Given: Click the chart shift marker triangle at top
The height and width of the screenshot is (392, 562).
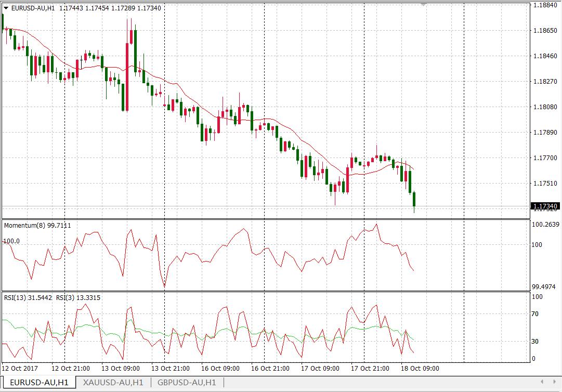Looking at the screenshot, I should 424,5.
